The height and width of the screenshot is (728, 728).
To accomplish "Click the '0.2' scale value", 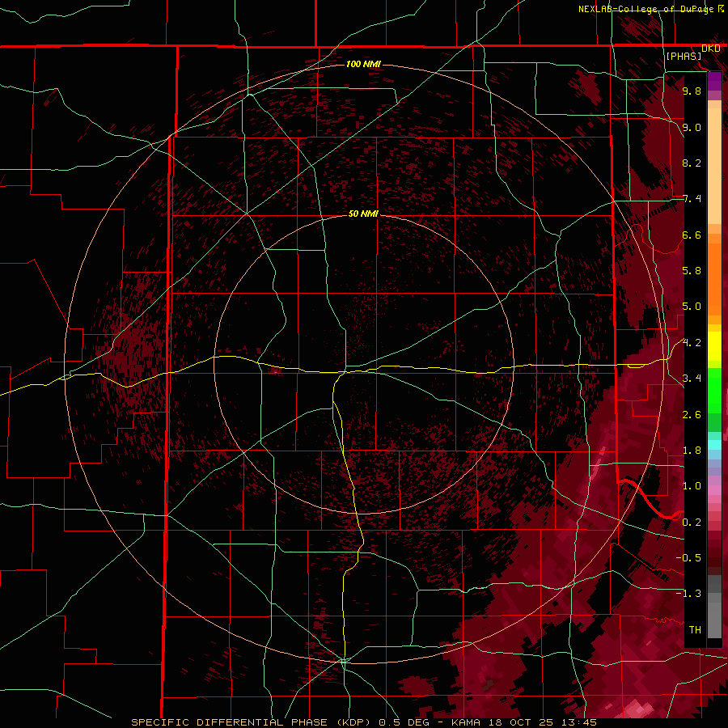I will pyautogui.click(x=692, y=523).
